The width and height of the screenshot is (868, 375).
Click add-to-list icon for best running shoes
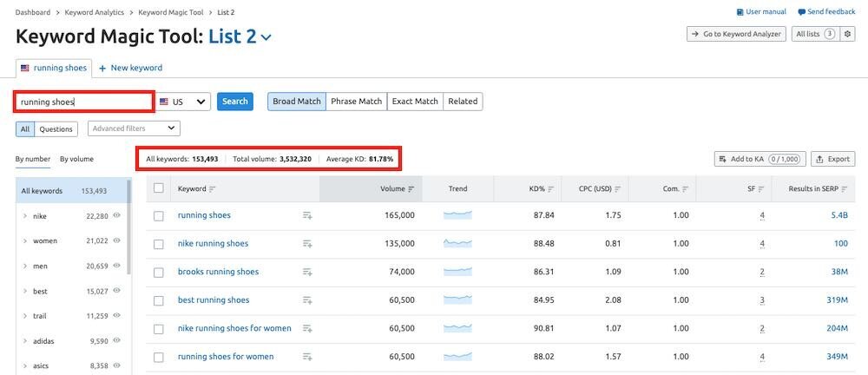307,300
